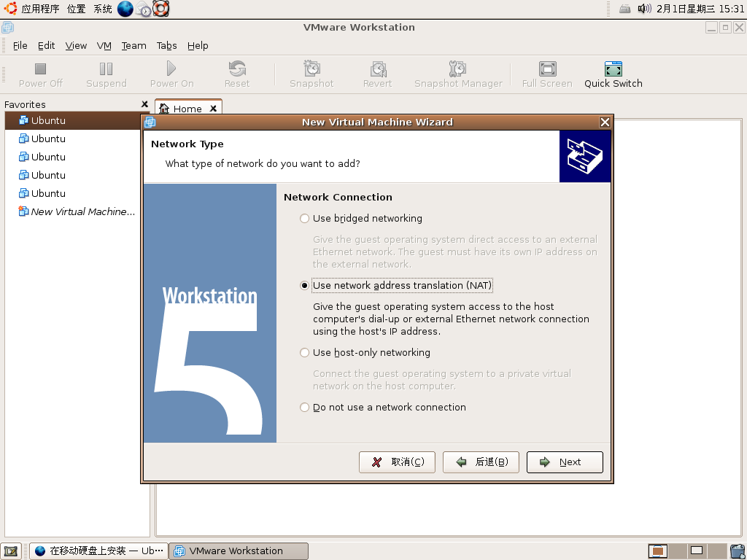
Task: Select Use bridged networking option
Action: pyautogui.click(x=360, y=219)
